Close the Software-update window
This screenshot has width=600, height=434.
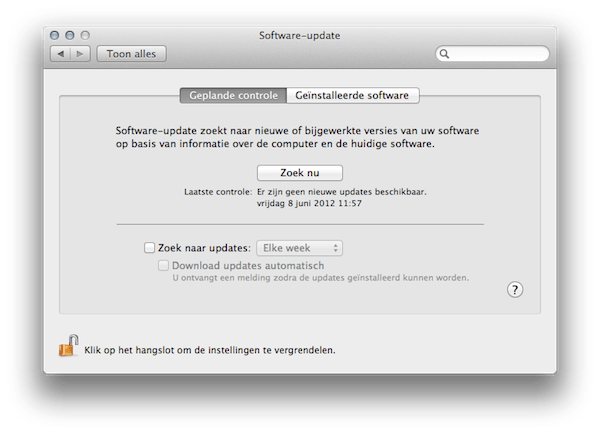[x=55, y=36]
